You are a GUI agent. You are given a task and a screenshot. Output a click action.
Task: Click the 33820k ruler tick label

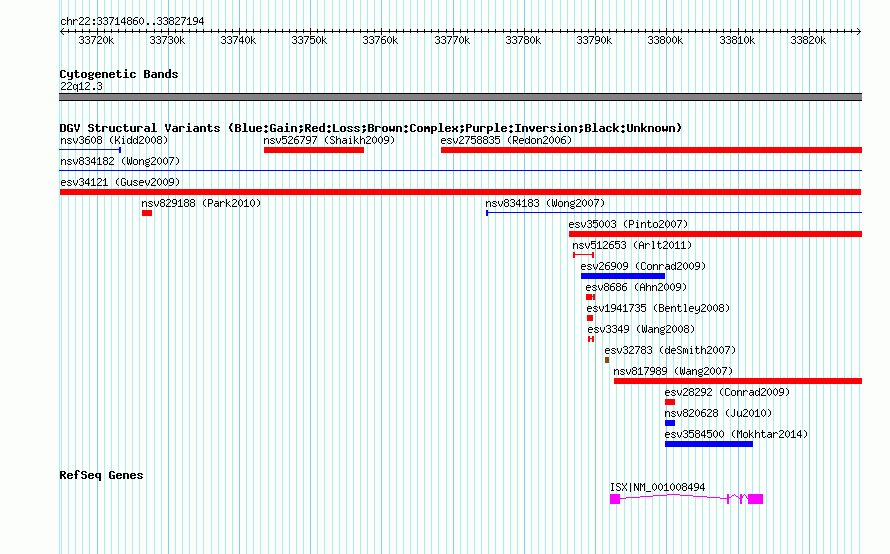(808, 40)
